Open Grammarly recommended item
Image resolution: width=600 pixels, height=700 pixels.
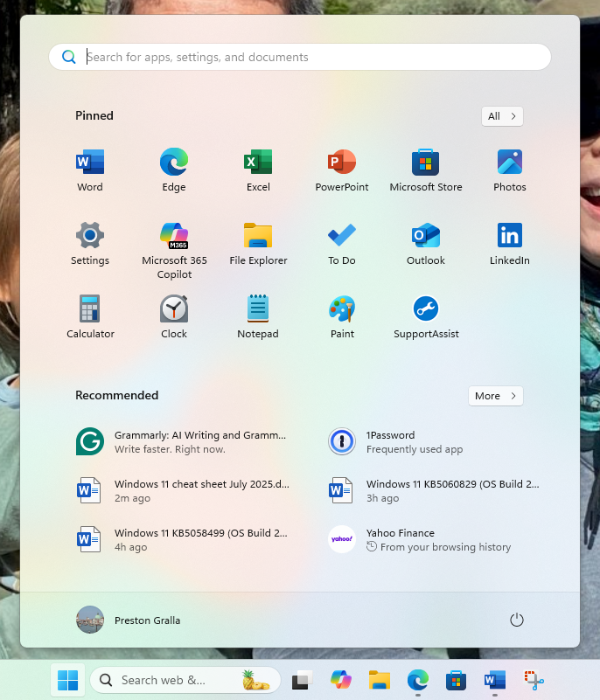[x=181, y=441]
